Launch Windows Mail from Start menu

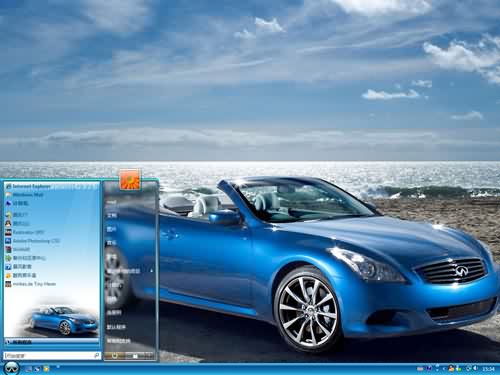click(x=52, y=195)
